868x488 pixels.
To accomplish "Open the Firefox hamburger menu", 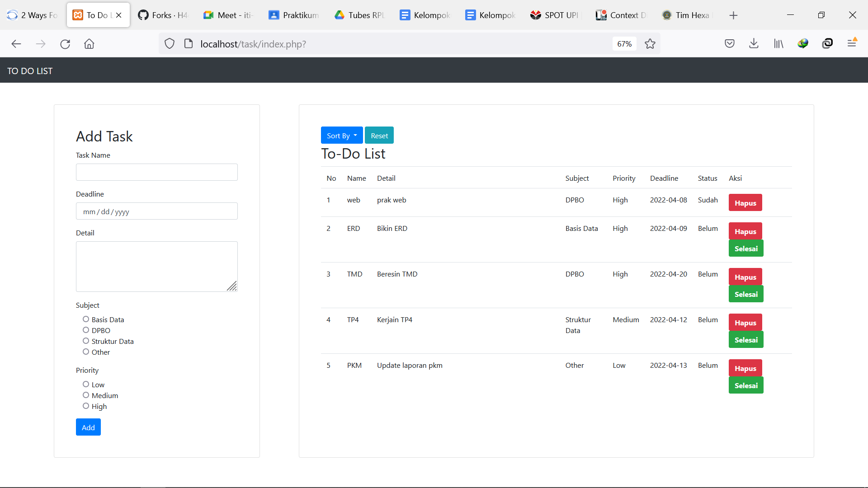I will 852,43.
